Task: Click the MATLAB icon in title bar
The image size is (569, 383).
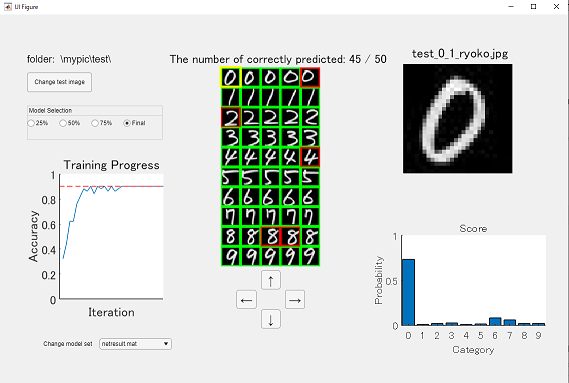Action: click(x=8, y=7)
